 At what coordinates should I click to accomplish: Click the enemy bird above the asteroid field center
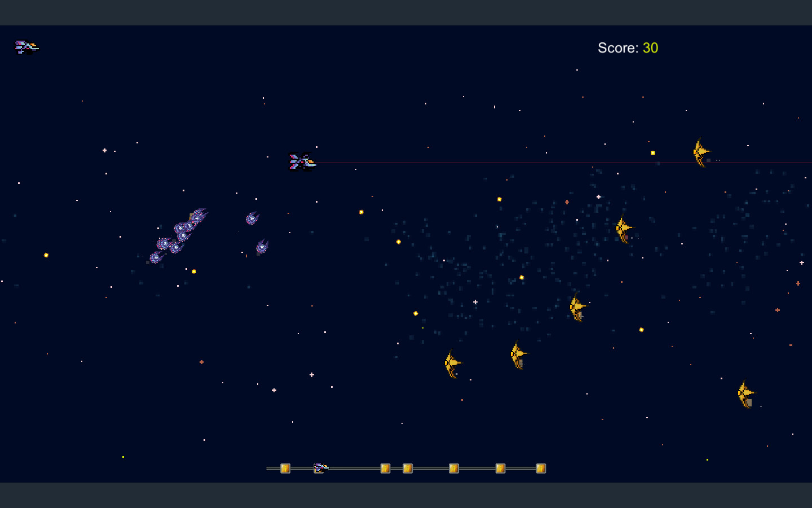pyautogui.click(x=623, y=230)
